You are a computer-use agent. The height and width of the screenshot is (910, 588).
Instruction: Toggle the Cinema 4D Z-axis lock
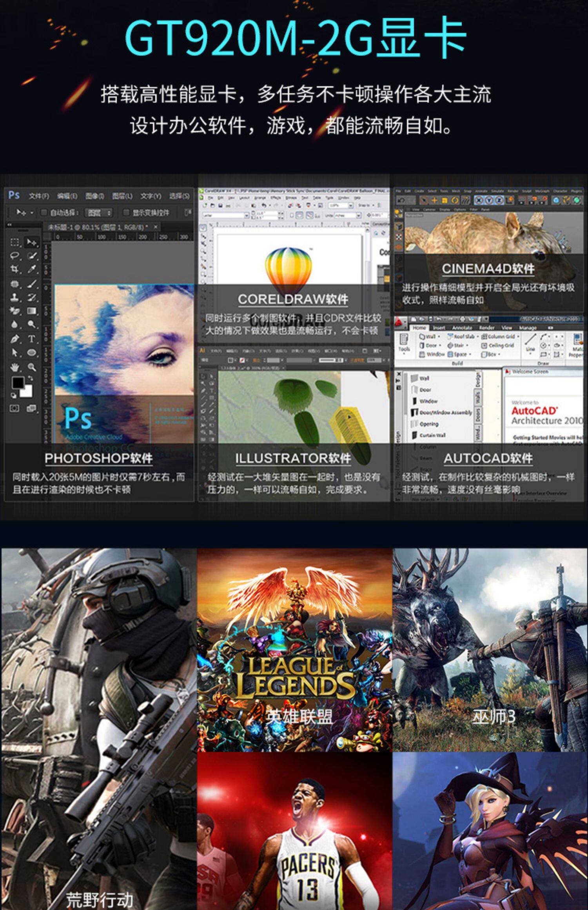click(499, 201)
